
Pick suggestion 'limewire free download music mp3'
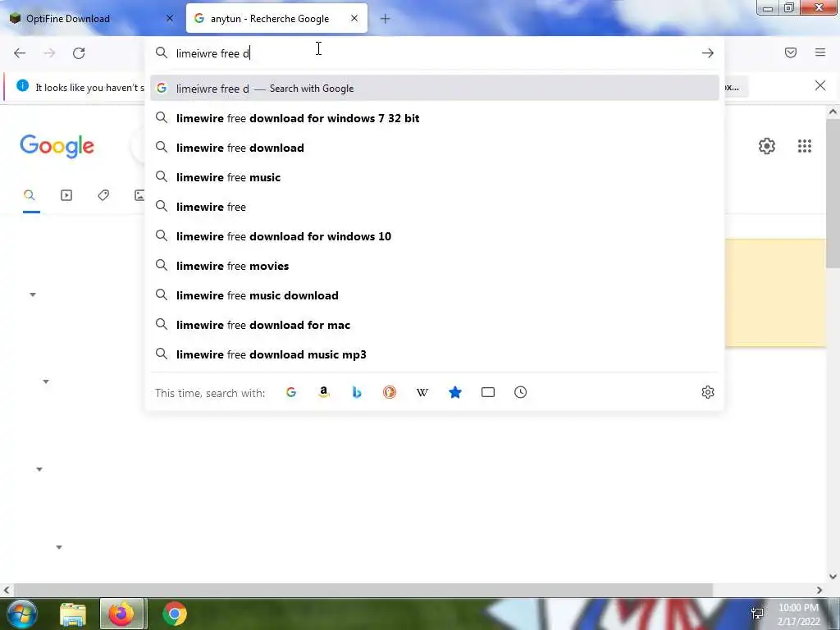click(x=435, y=354)
